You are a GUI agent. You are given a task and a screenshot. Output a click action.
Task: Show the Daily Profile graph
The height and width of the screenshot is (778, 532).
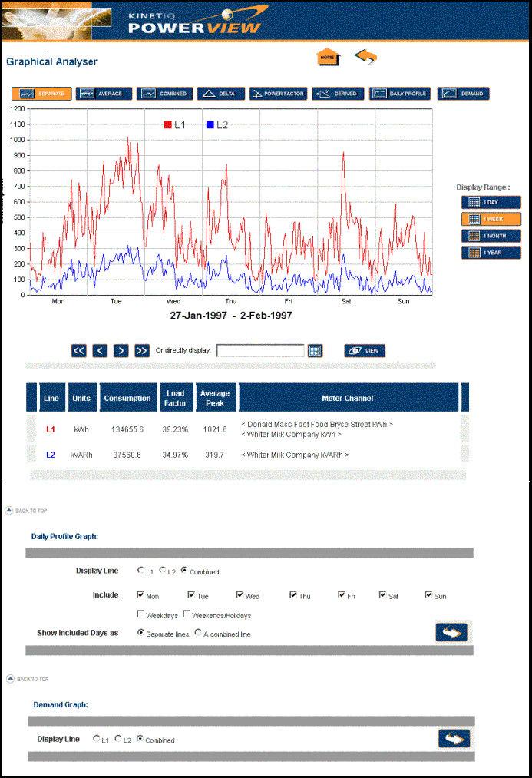400,93
